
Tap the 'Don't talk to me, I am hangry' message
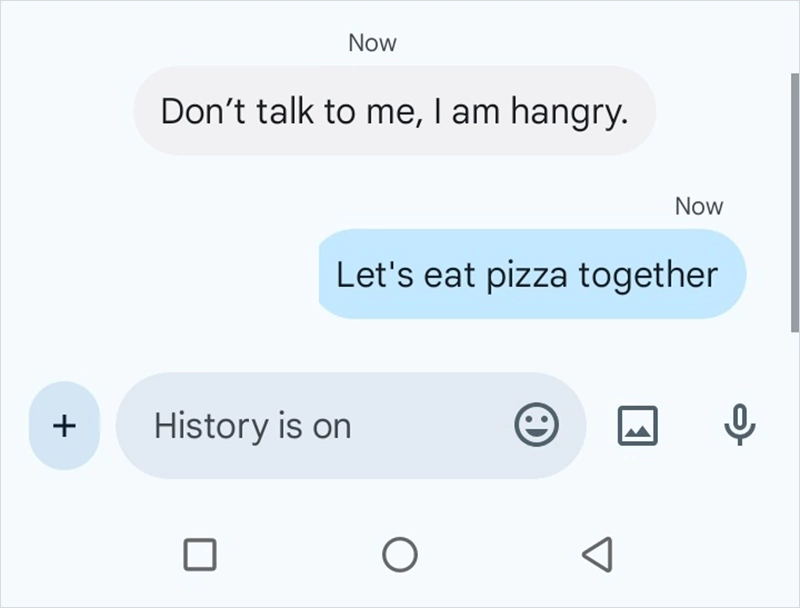(x=393, y=111)
